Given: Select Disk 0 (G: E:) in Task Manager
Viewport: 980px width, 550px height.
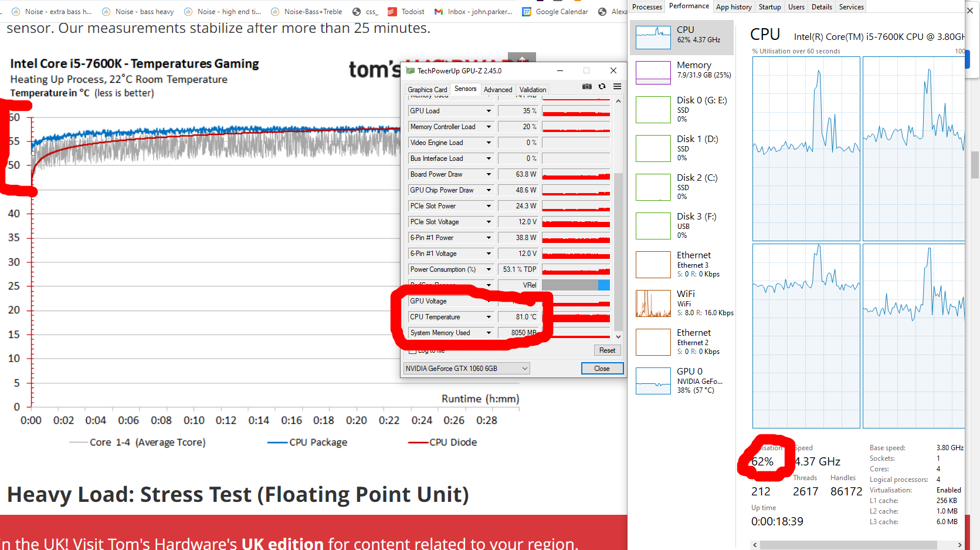Looking at the screenshot, I should [x=682, y=110].
